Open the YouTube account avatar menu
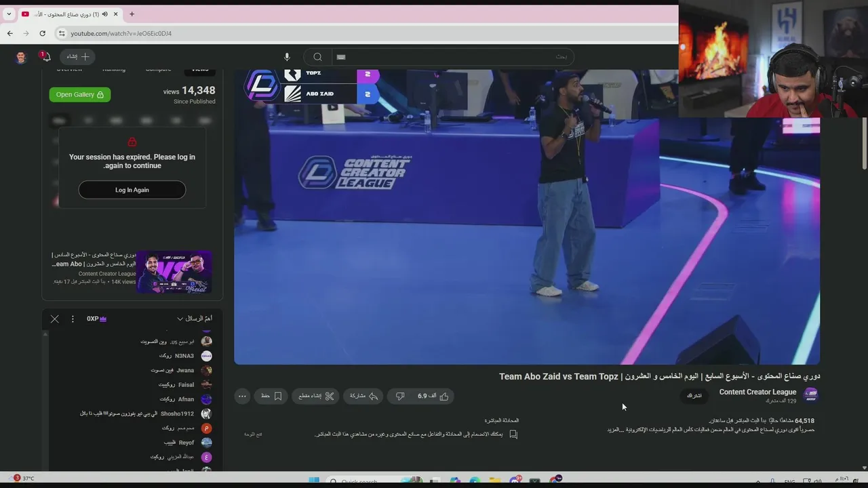The image size is (868, 488). click(21, 57)
